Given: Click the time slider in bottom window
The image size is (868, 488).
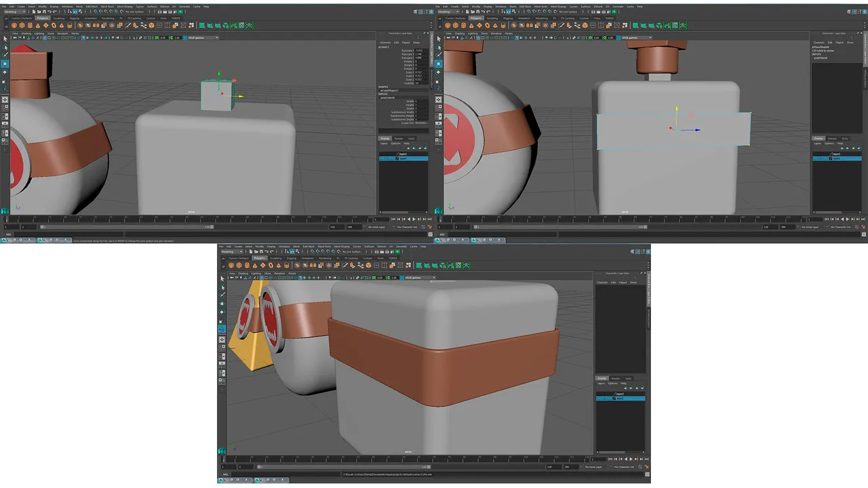Looking at the screenshot, I should click(x=406, y=459).
